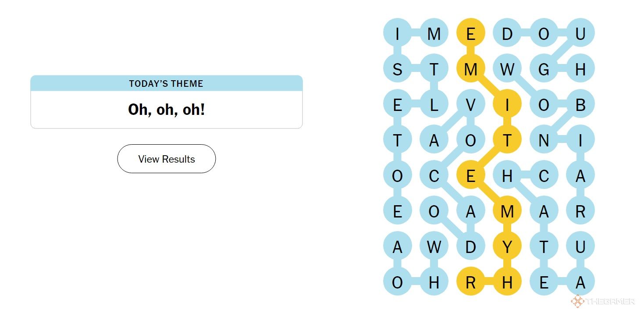Screen dimensions: 644x317
Task: Click the View Results button
Action: 167,159
